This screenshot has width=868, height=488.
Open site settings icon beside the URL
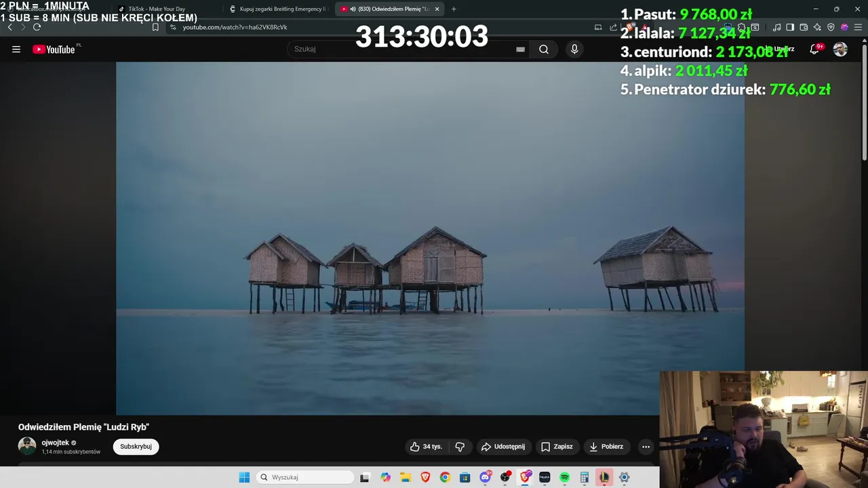173,27
